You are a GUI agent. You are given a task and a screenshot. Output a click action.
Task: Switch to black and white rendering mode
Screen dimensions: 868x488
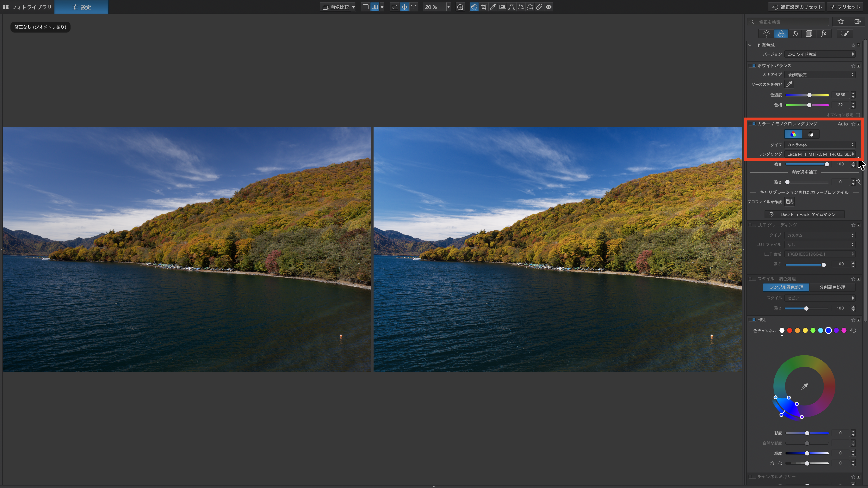(x=811, y=134)
